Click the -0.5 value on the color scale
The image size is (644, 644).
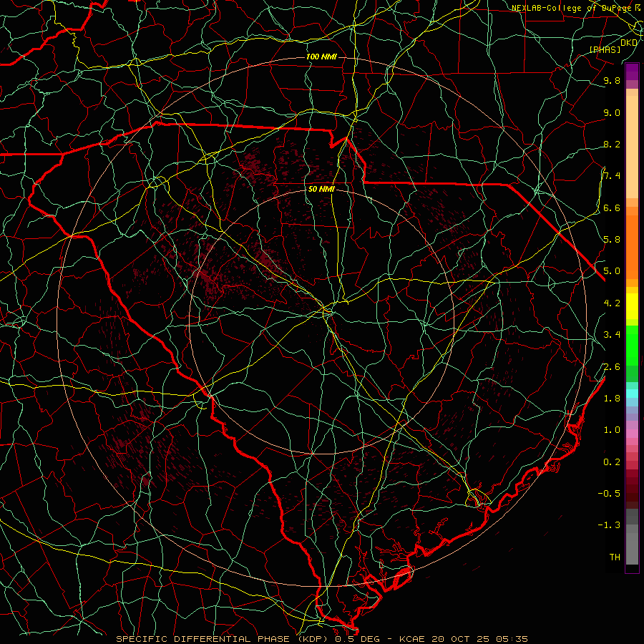coord(609,494)
